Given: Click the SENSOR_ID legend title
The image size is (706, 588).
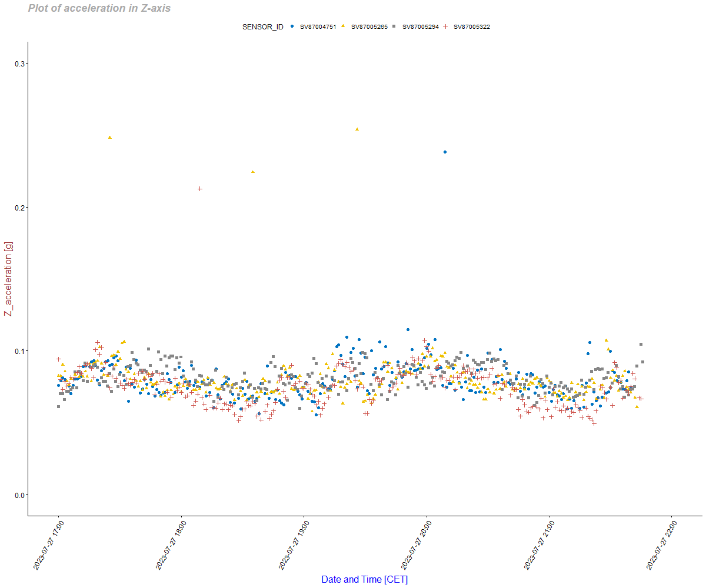Looking at the screenshot, I should pos(263,27).
